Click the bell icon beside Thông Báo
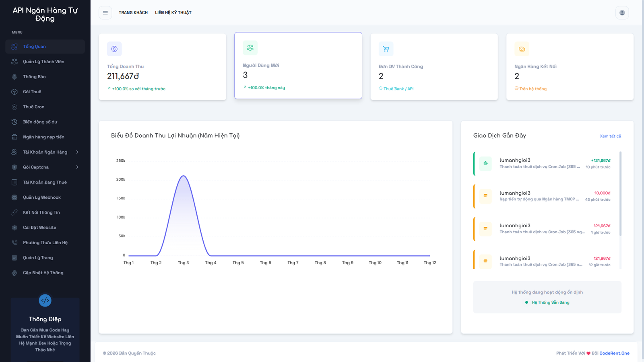The height and width of the screenshot is (362, 644). pos(14,77)
